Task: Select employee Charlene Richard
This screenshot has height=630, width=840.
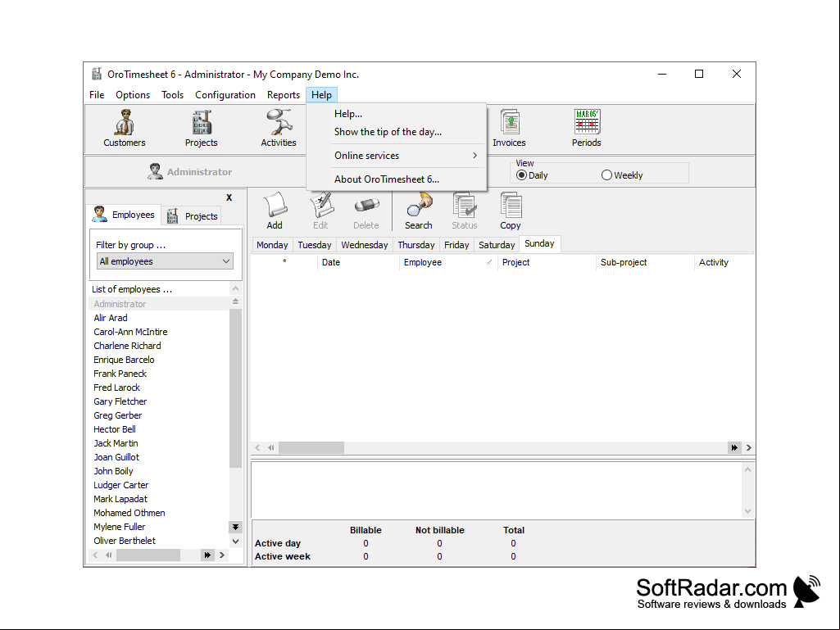Action: coord(159,346)
